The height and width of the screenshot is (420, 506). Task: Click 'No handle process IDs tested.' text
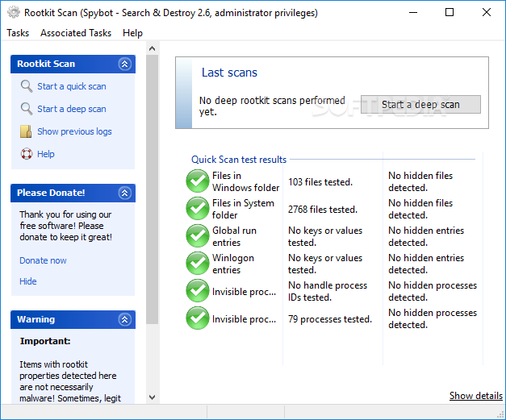coord(328,291)
